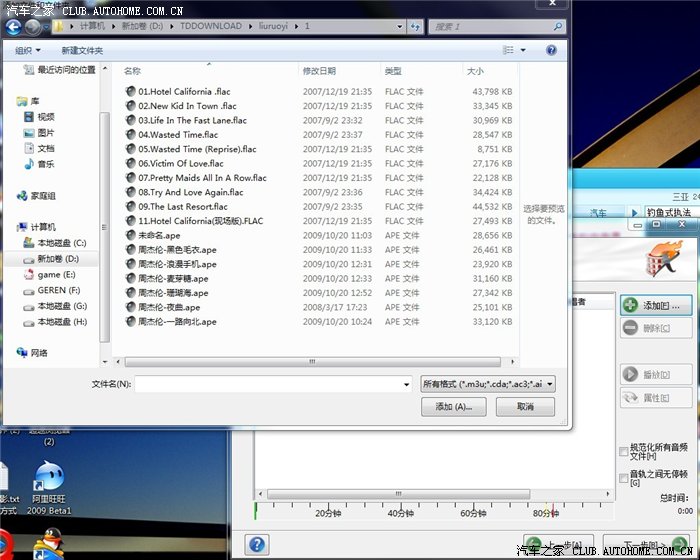Click the help icon in the dialog toolbar
Image resolution: width=700 pixels, height=560 pixels.
tap(551, 50)
